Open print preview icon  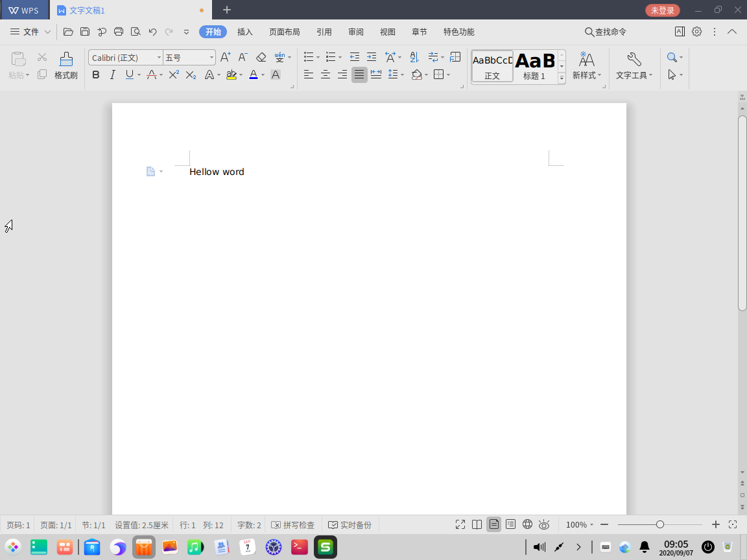tap(136, 32)
